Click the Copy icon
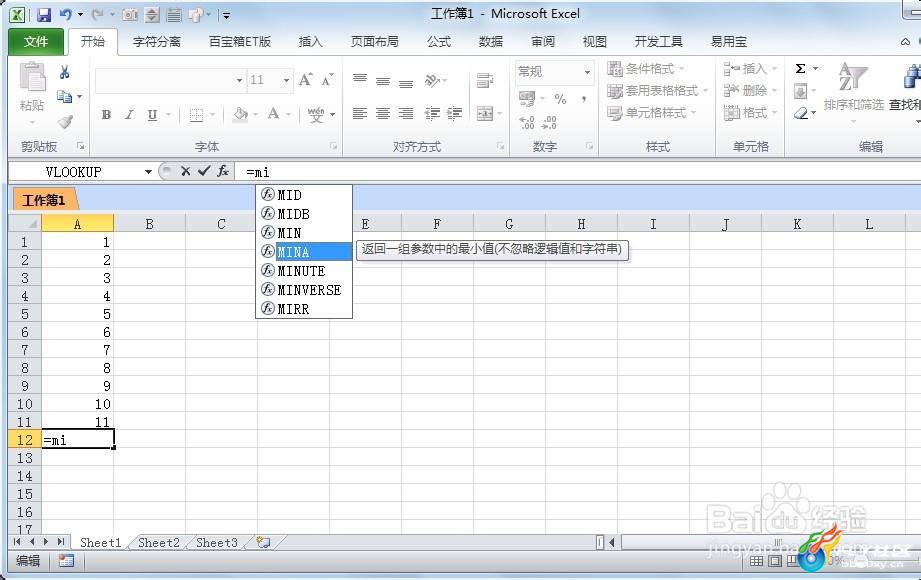Screen dimensions: 921x580 pyautogui.click(x=64, y=96)
